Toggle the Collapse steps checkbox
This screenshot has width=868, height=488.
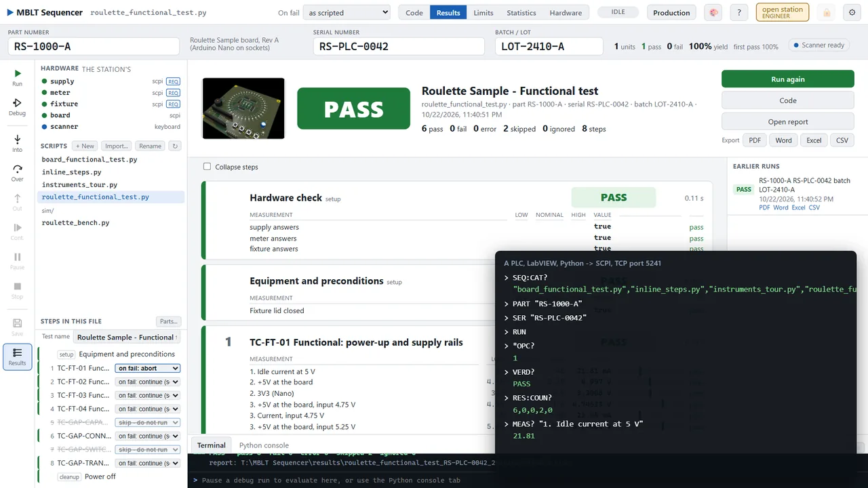tap(208, 167)
